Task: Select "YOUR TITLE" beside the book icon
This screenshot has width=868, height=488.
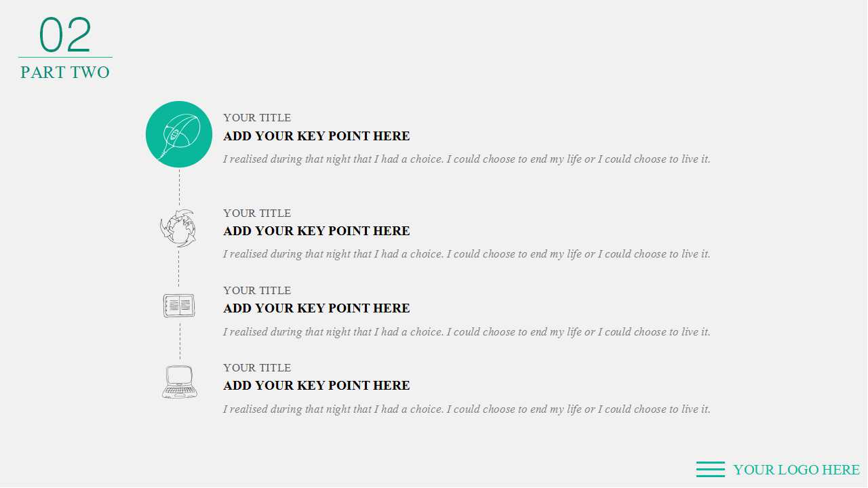Action: 257,291
